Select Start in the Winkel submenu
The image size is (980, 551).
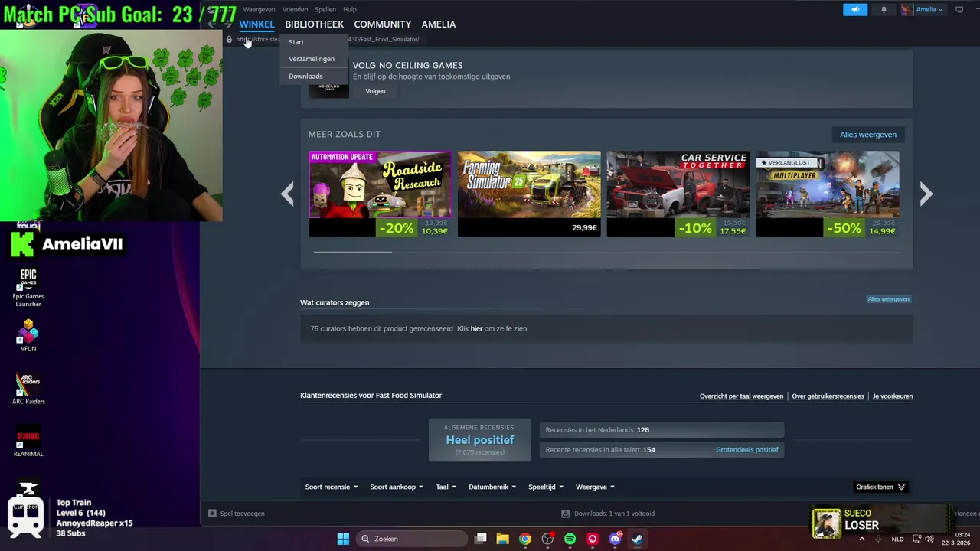[x=296, y=42]
